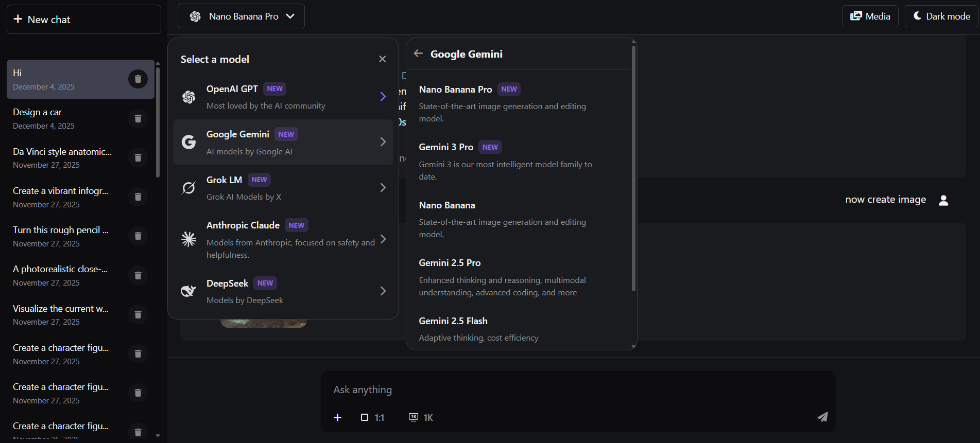Delete the "Create a vibrant infogr..." chat
This screenshot has width=980, height=443.
tap(138, 197)
